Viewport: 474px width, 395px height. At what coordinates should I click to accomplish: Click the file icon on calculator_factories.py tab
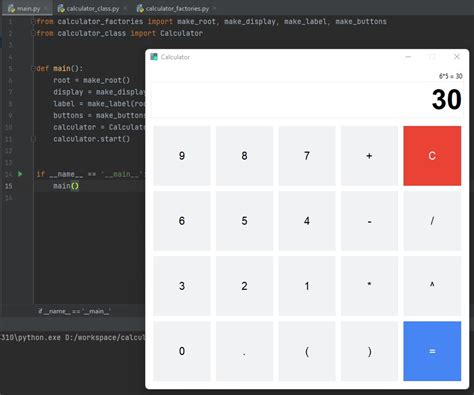pyautogui.click(x=140, y=9)
